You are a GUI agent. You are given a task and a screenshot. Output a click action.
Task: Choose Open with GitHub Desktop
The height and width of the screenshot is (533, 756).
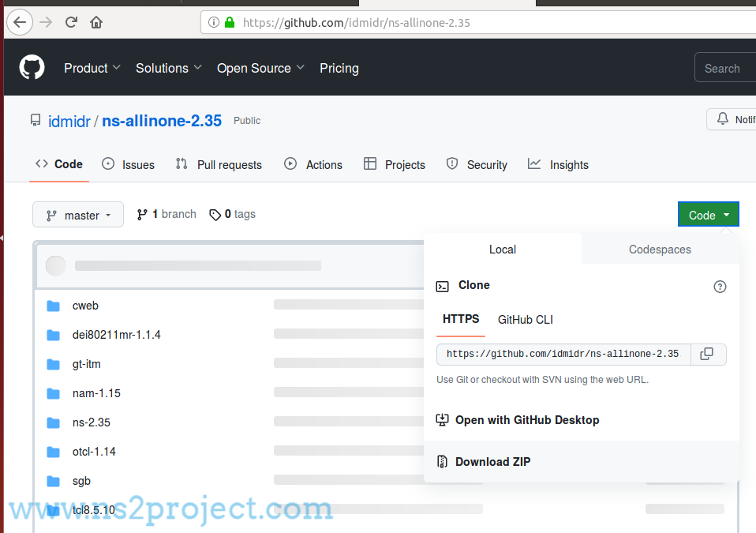[527, 420]
